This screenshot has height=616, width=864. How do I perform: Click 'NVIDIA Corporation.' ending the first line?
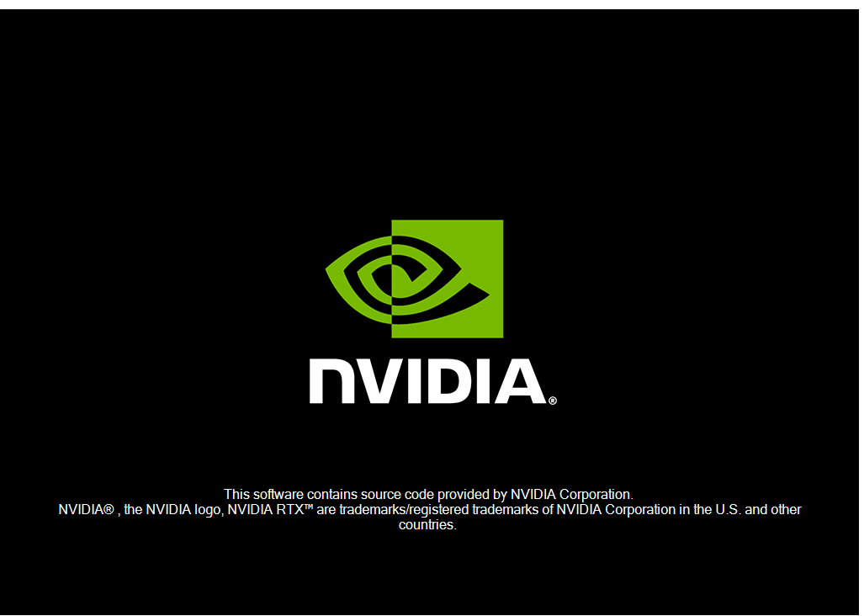click(572, 494)
